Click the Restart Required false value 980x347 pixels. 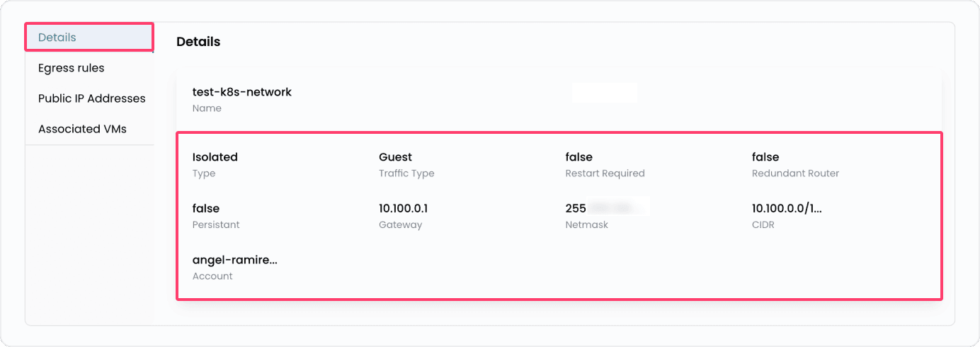tap(579, 157)
